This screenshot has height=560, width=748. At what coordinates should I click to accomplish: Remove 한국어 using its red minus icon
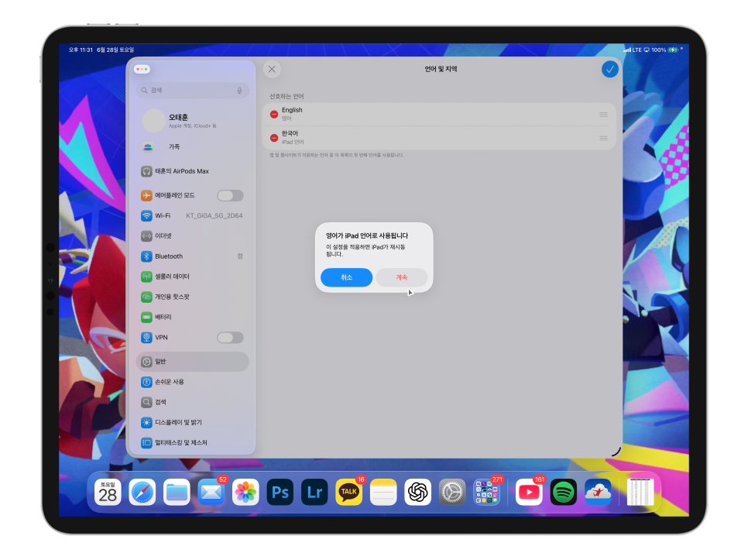274,138
